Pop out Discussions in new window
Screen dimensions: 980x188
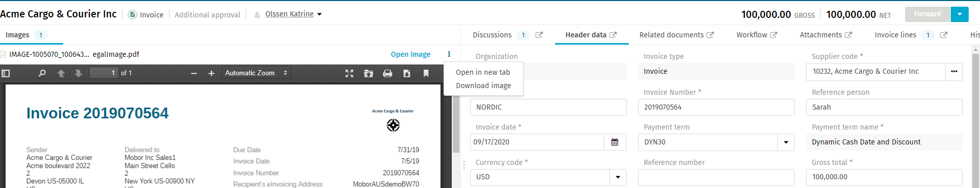539,35
